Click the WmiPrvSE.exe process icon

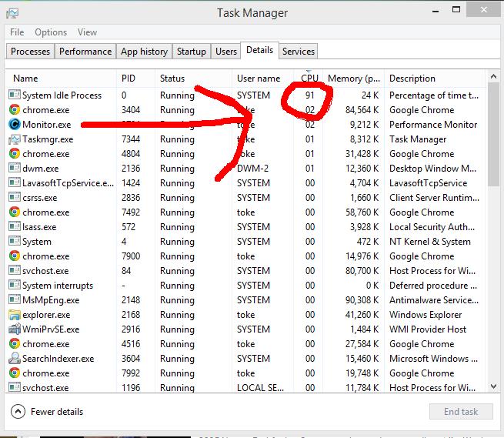pos(15,329)
